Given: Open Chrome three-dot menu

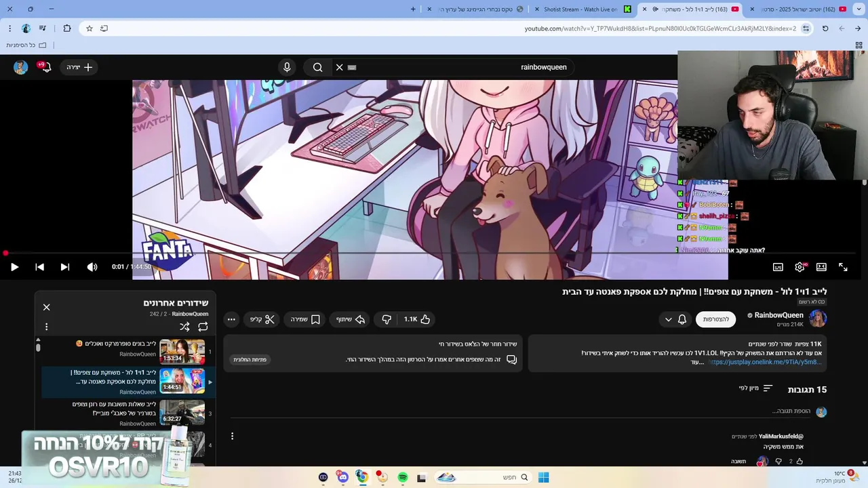Looking at the screenshot, I should tap(9, 28).
